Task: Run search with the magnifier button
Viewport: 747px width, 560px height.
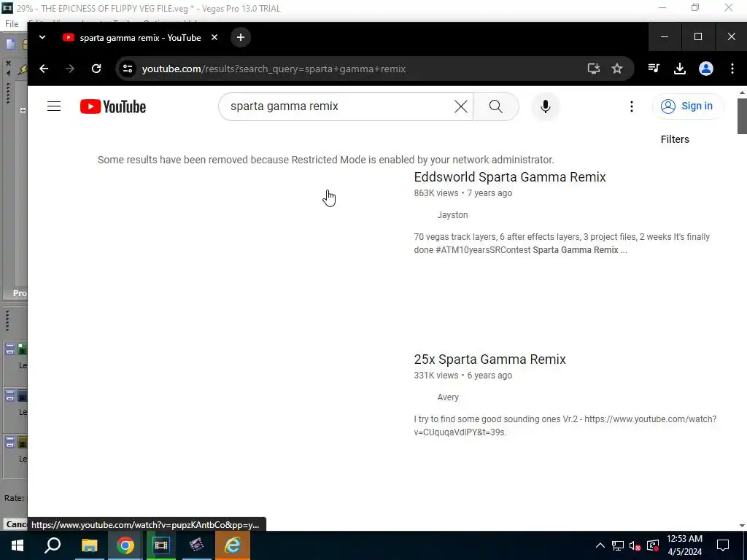Action: pyautogui.click(x=496, y=106)
